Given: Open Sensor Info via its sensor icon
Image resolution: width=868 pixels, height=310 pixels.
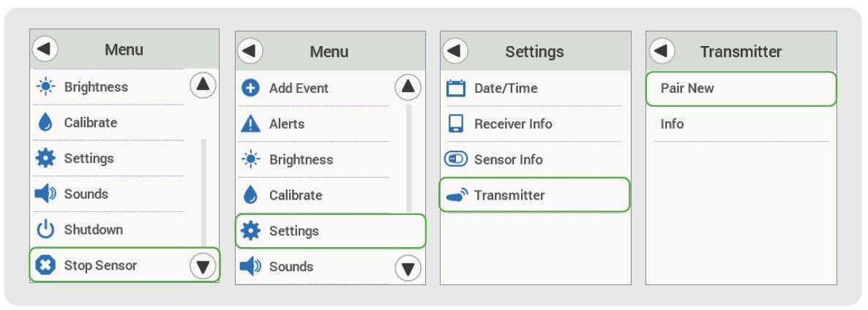Looking at the screenshot, I should point(455,159).
